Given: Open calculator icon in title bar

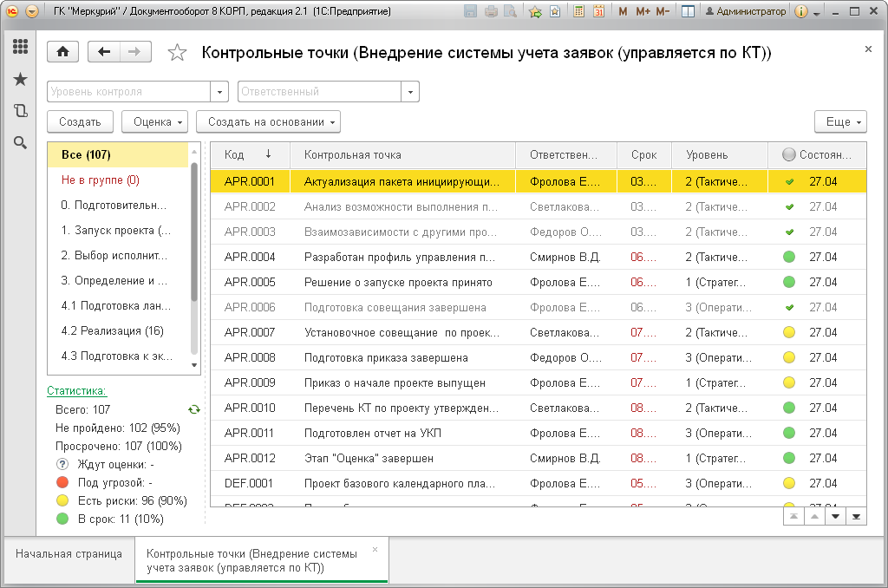Looking at the screenshot, I should pos(578,11).
